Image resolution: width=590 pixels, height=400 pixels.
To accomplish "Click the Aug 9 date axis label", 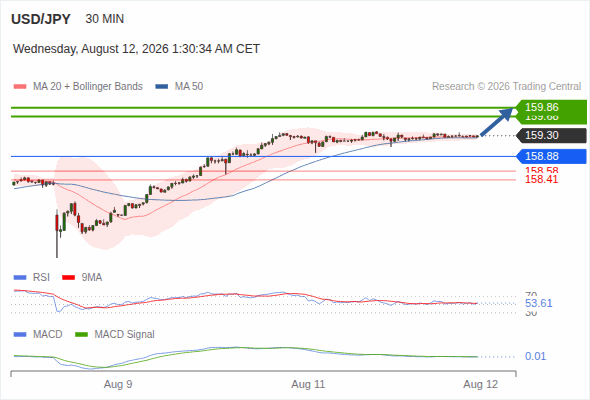I will click(x=118, y=384).
